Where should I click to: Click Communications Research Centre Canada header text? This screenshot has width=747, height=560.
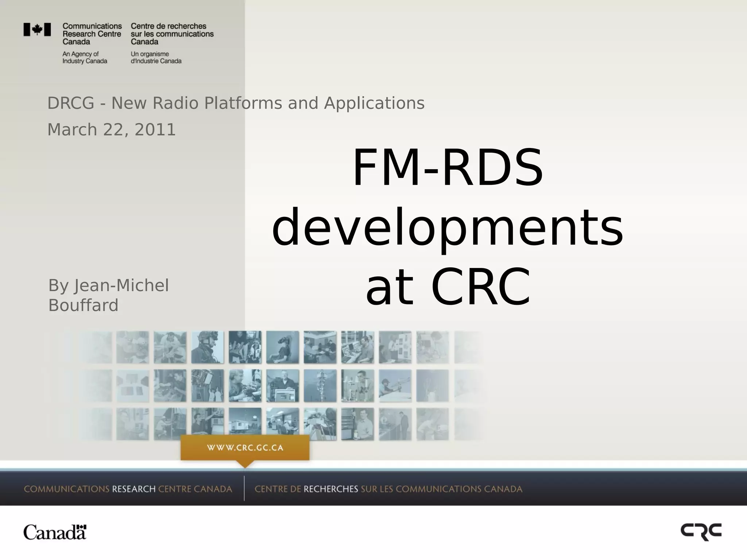click(92, 34)
